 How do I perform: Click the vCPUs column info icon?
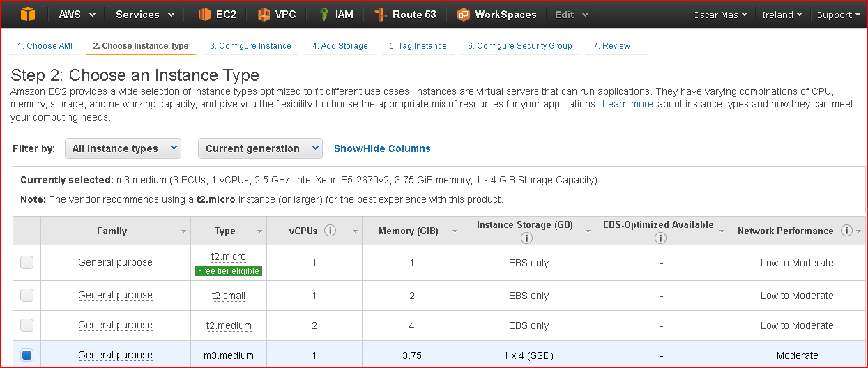[330, 231]
